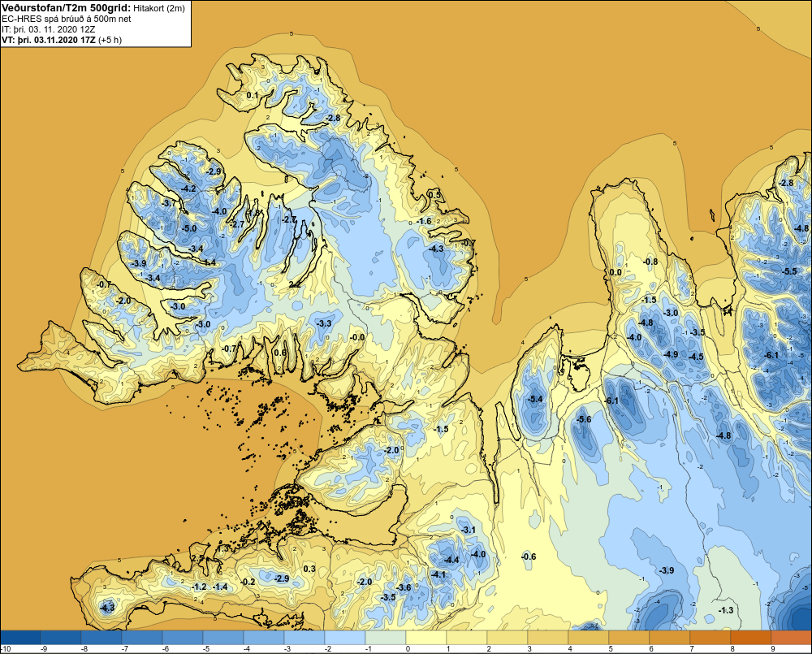Click the legend swatch between 0 and 1

tap(426, 637)
